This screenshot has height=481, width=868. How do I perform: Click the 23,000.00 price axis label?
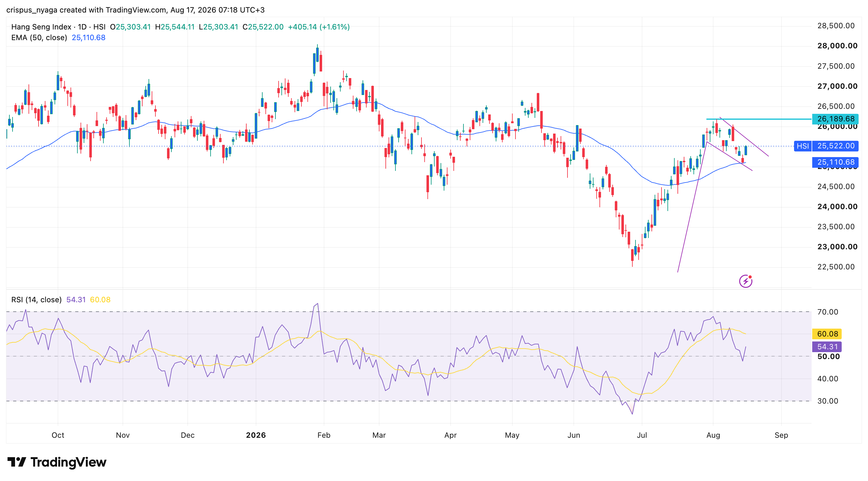click(x=837, y=247)
